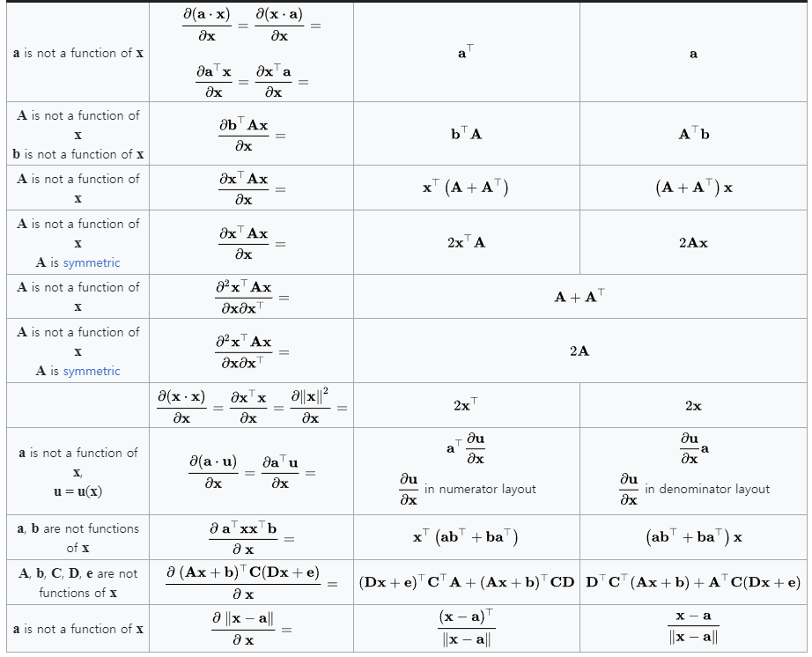The width and height of the screenshot is (812, 657).
Task: Click the (x − a)ᵀ / ‖x − a‖ result
Action: click(466, 629)
